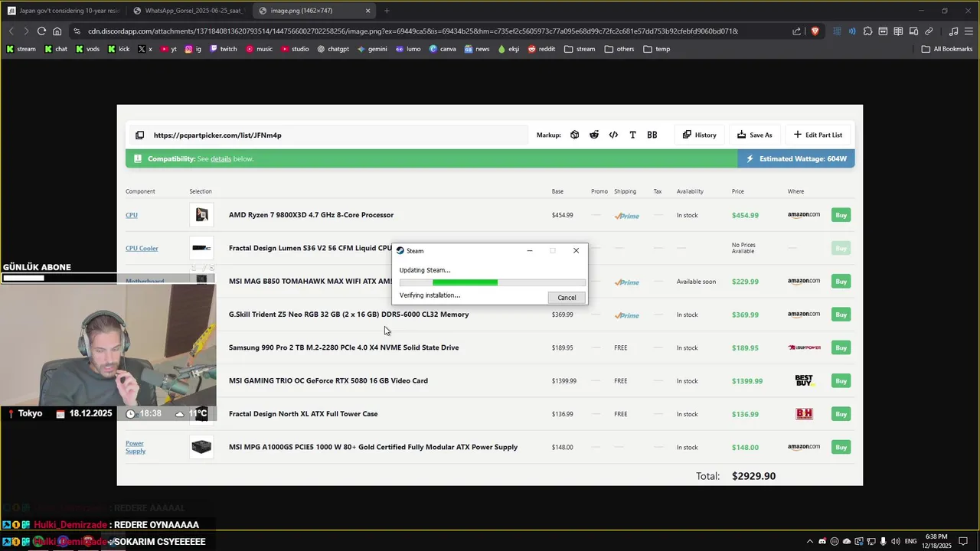
Task: Click Buy for the RTX 5080 video card
Action: click(x=841, y=381)
